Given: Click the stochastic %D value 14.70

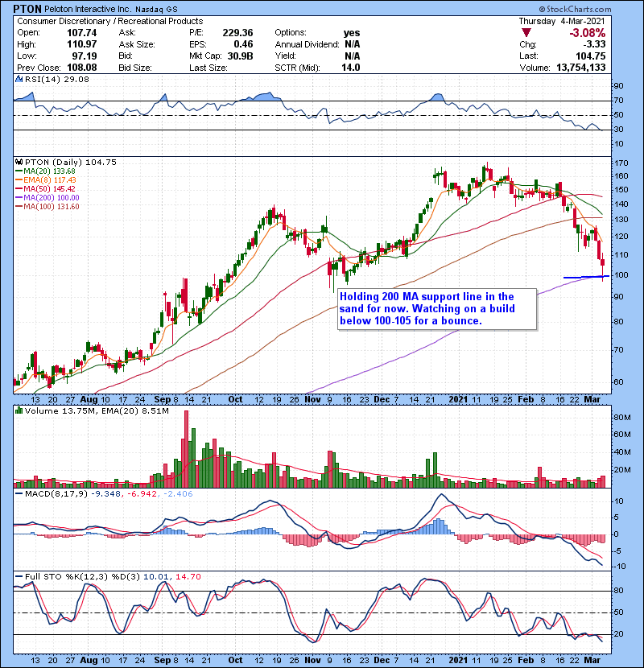Looking at the screenshot, I should pos(188,577).
